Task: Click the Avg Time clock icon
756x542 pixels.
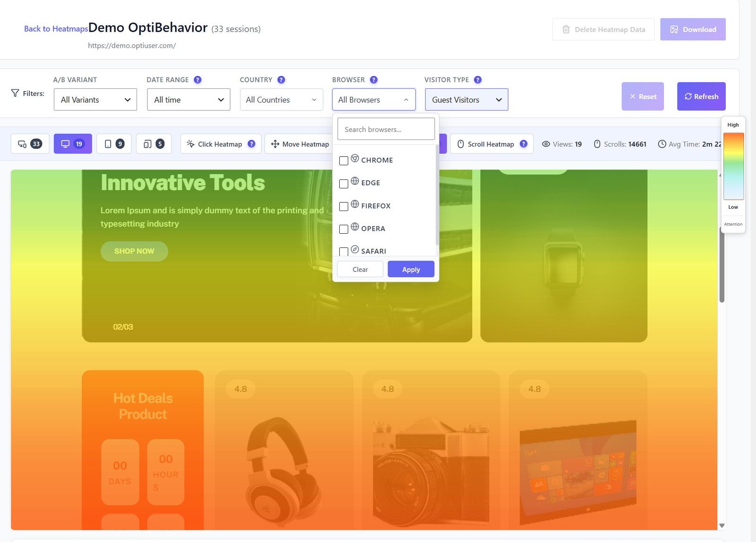Action: click(662, 144)
